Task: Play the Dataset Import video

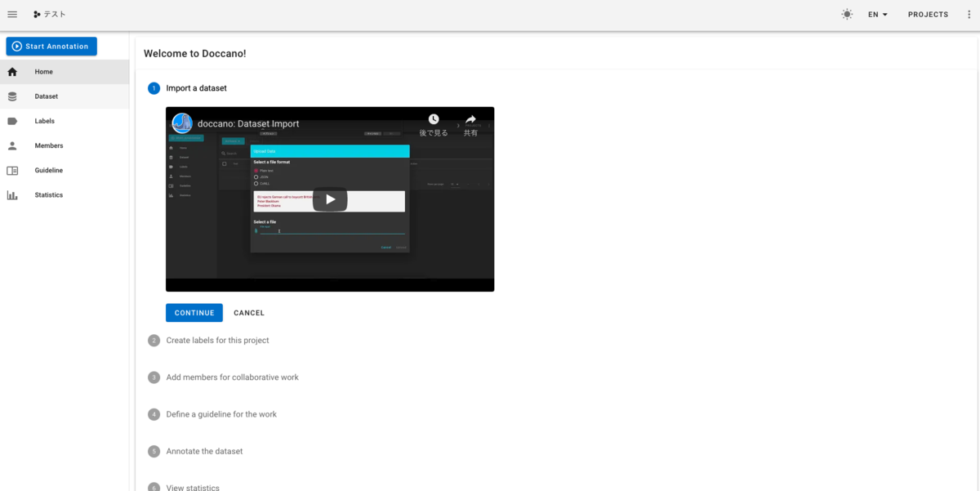Action: (330, 199)
